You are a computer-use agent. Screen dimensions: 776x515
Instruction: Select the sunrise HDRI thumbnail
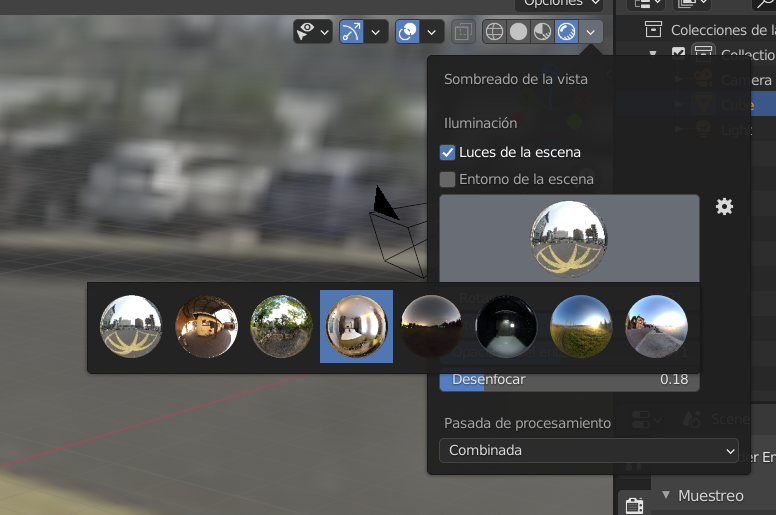[582, 327]
